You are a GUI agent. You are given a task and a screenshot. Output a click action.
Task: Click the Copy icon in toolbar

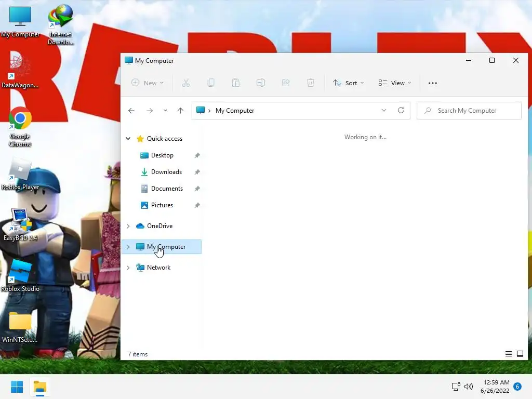[211, 83]
